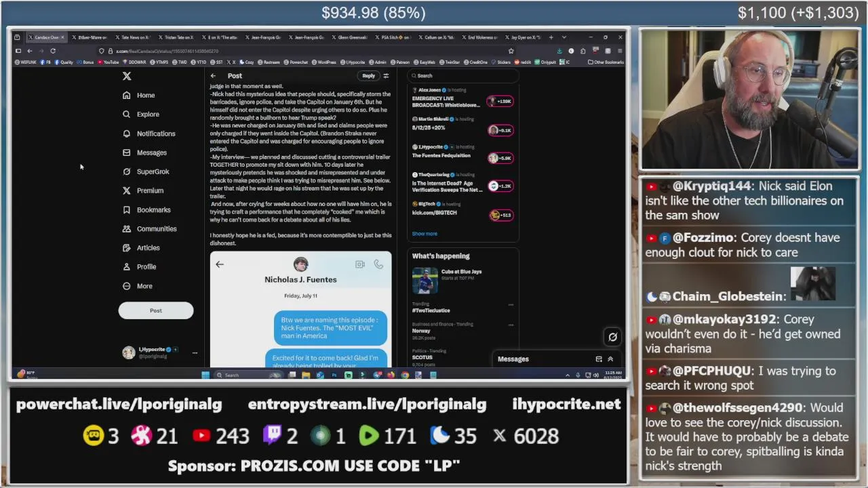The image size is (868, 488).
Task: Open the #TwoTierJustice trending topic
Action: [431, 310]
